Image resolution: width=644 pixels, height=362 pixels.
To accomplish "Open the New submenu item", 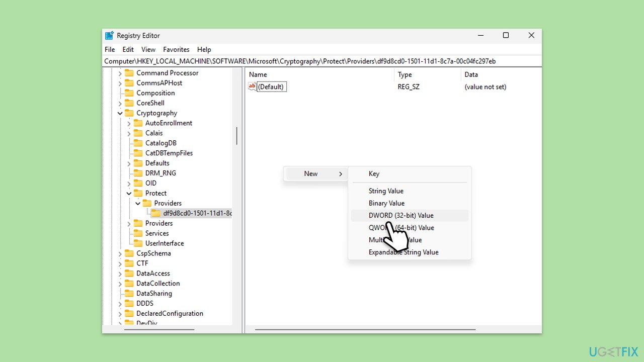I will pos(315,173).
